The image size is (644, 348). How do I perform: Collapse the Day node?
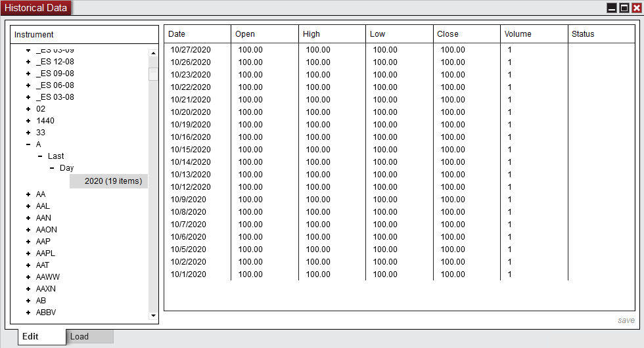[52, 168]
